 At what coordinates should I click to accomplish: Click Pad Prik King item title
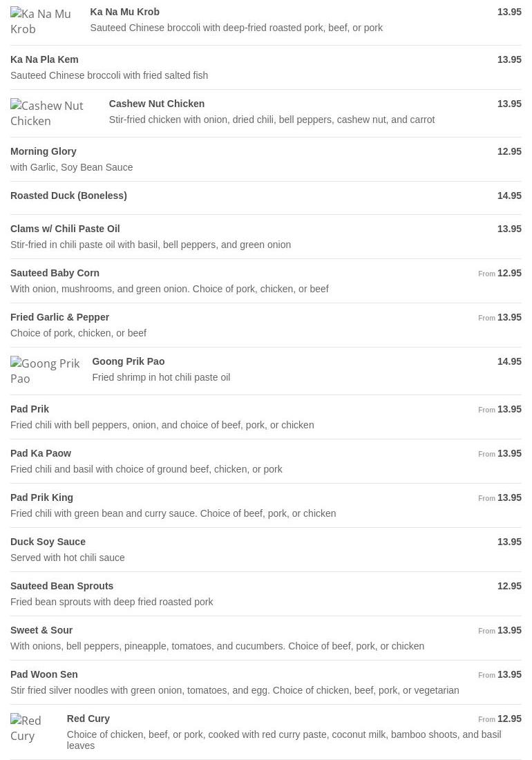41,497
